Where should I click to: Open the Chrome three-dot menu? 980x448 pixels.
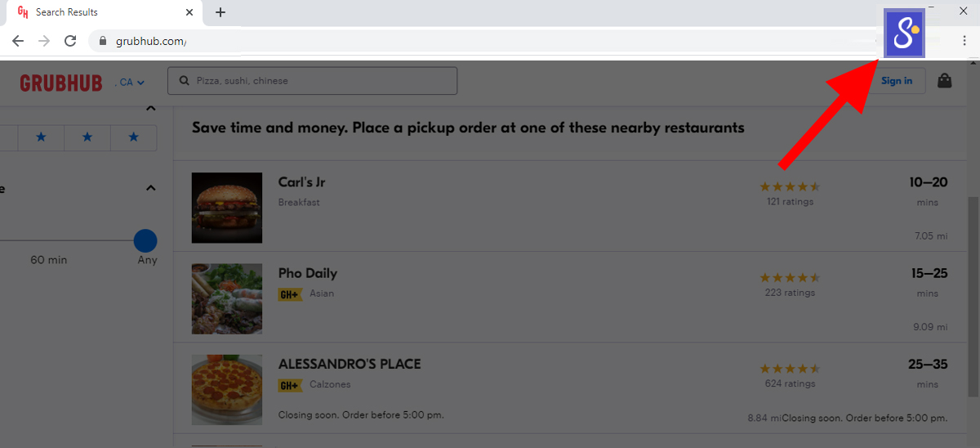tap(964, 41)
